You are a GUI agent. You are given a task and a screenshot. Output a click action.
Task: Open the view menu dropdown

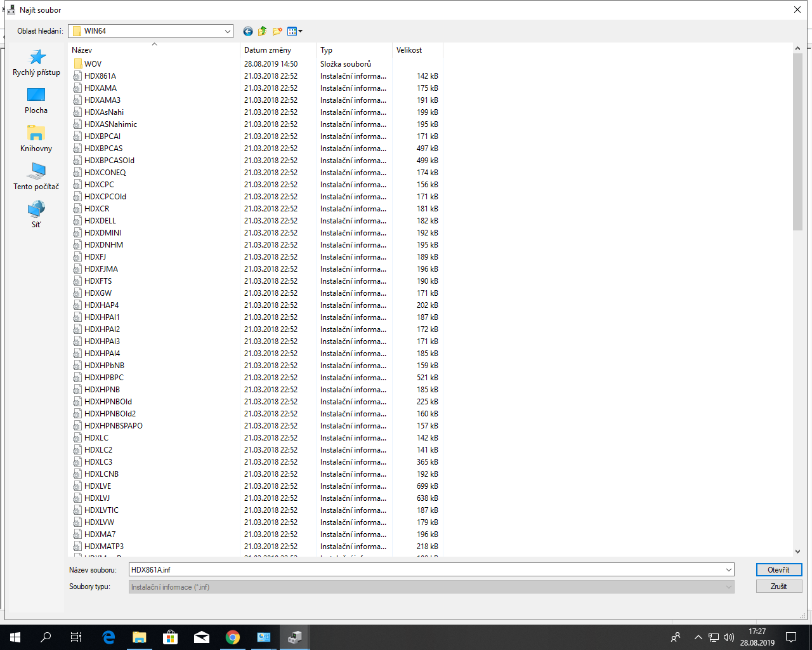coord(295,31)
